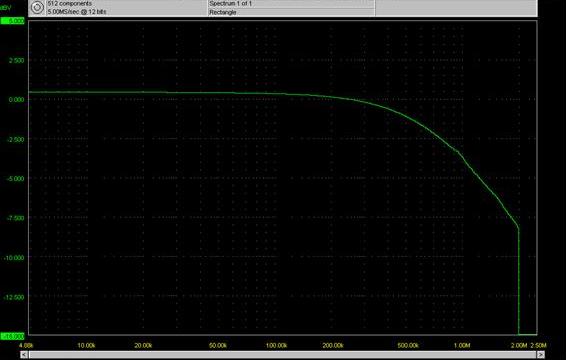
Task: Click the 100.00k frequency label
Action: point(277,346)
